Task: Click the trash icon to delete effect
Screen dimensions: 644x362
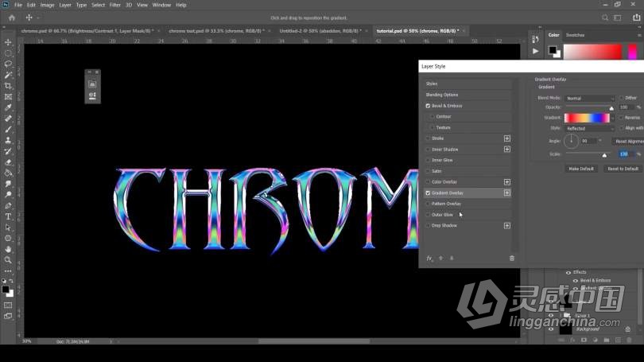Action: click(511, 258)
